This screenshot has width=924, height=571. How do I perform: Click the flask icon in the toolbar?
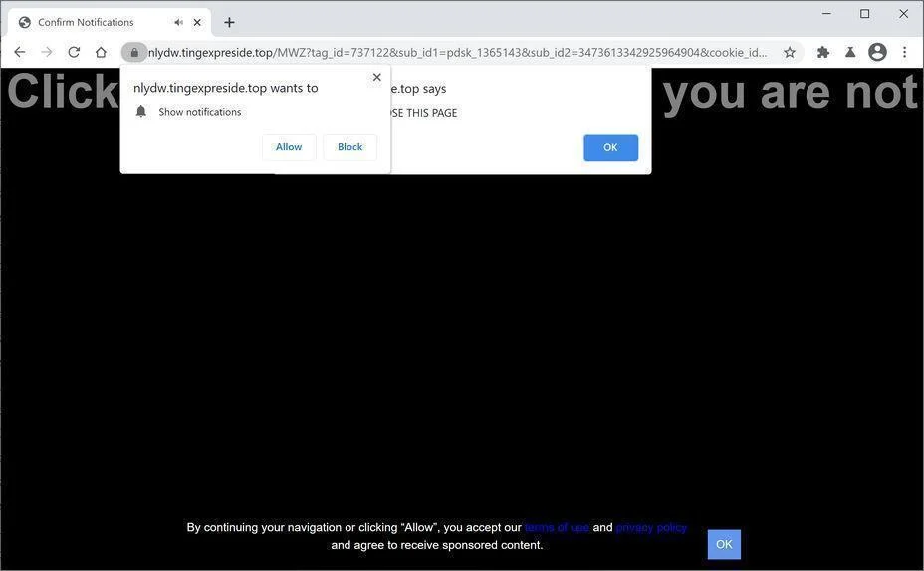[850, 53]
